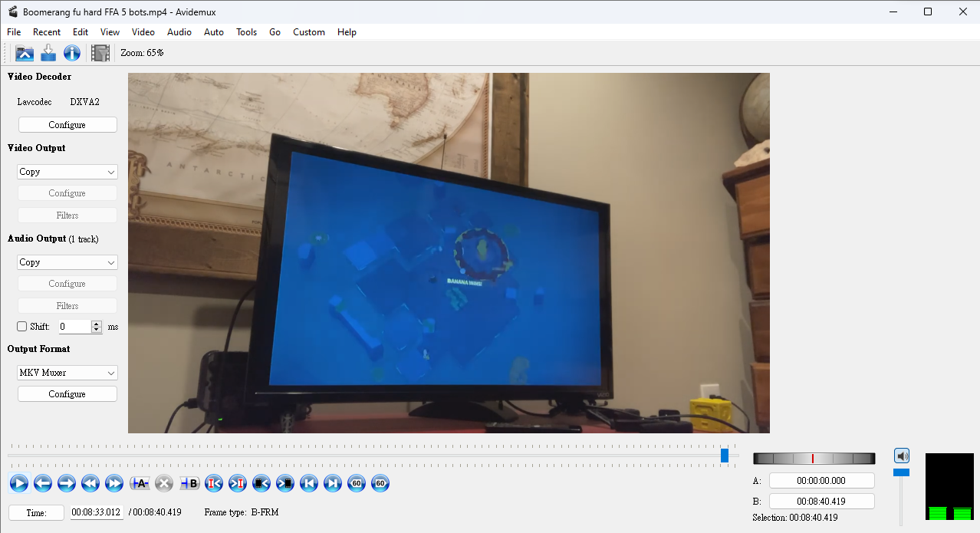Open the Audio Output codec dropdown
980x533 pixels.
click(67, 262)
